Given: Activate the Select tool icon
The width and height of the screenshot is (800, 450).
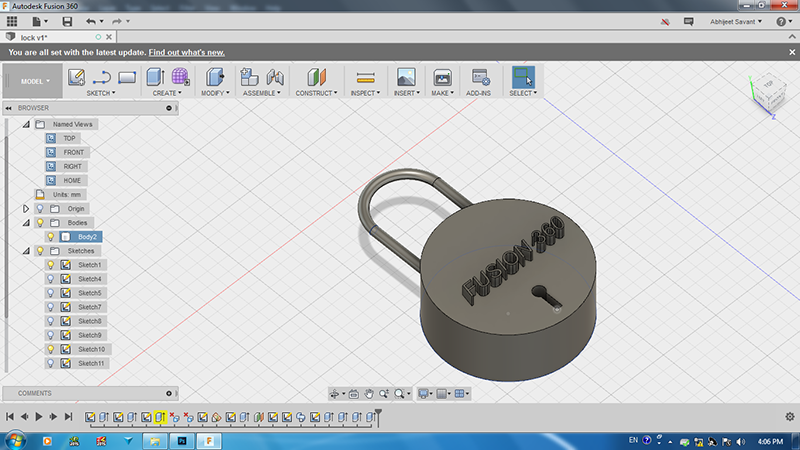Looking at the screenshot, I should [523, 77].
